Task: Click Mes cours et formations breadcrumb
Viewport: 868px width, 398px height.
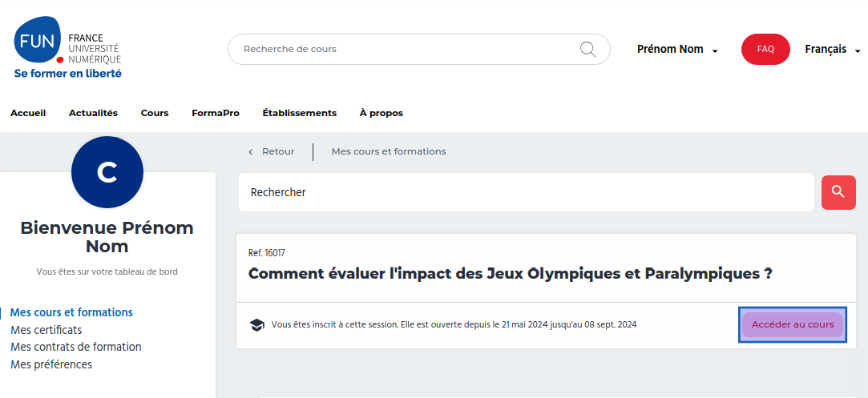Action: pos(389,151)
